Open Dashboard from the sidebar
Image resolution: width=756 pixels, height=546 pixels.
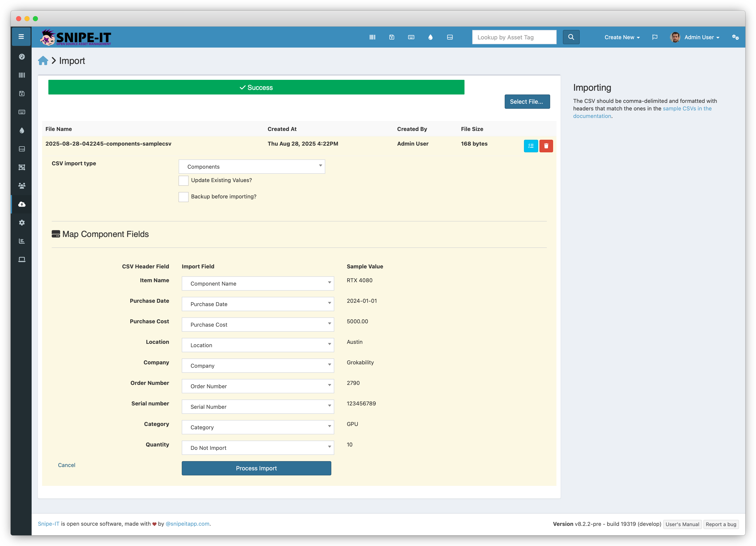pos(22,57)
